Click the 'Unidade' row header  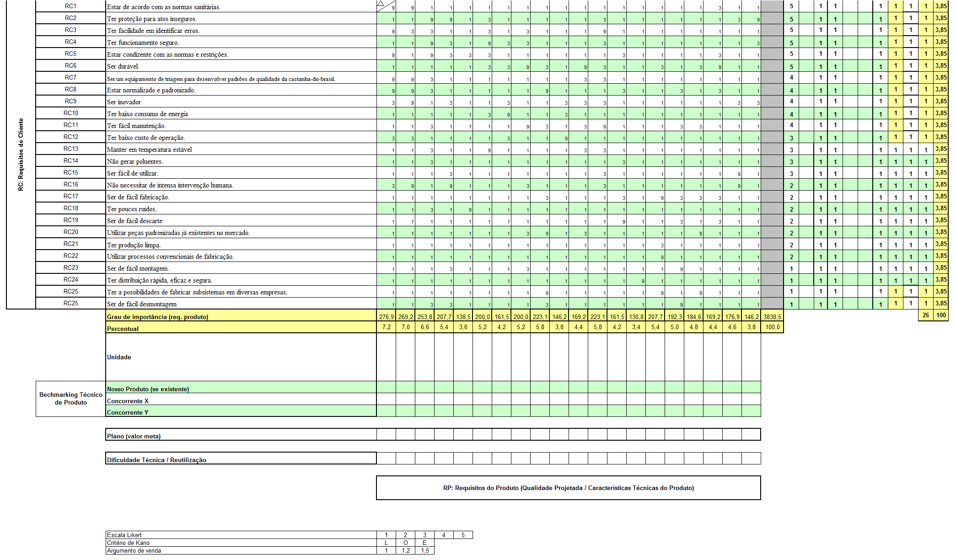pos(241,357)
